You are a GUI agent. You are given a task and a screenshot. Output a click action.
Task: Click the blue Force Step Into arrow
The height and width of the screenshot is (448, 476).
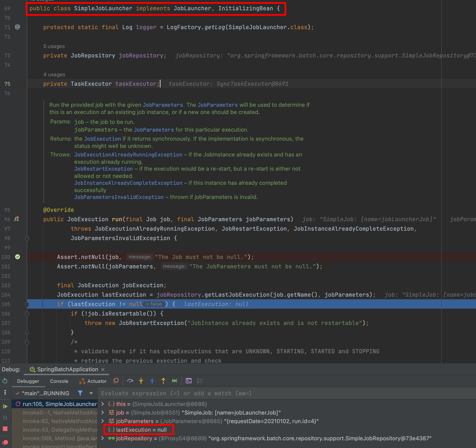[152, 381]
